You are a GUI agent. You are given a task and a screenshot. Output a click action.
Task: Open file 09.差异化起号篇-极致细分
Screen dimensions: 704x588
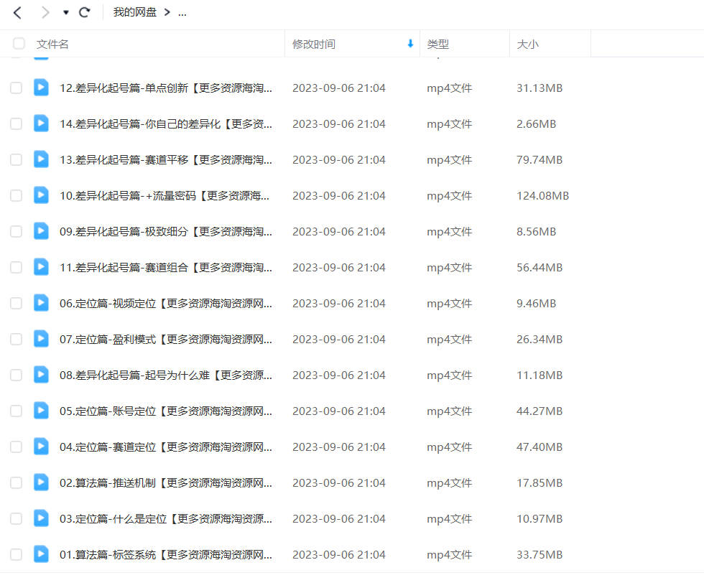(x=166, y=232)
